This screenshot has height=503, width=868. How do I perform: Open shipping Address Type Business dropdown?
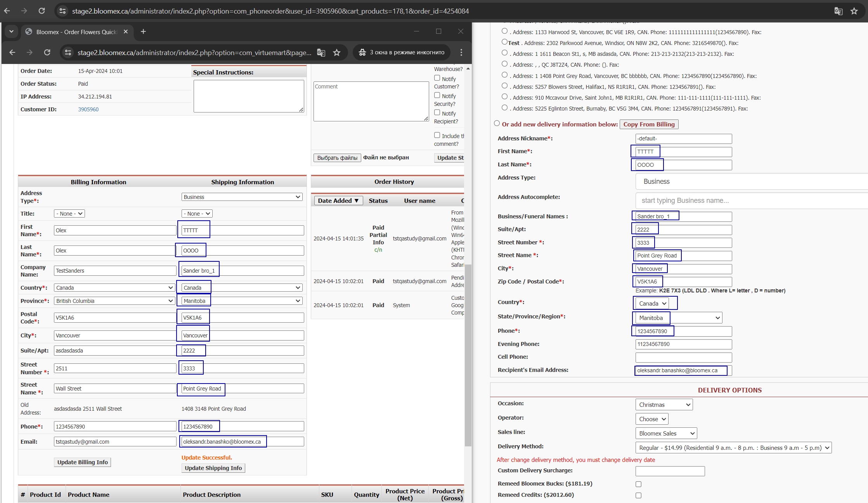(242, 197)
